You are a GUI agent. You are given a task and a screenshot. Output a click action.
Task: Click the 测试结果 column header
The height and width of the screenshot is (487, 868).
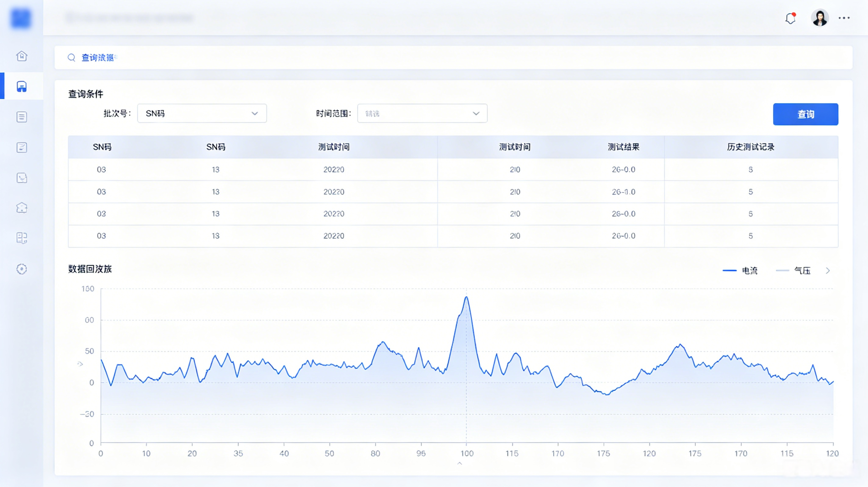[x=624, y=147]
